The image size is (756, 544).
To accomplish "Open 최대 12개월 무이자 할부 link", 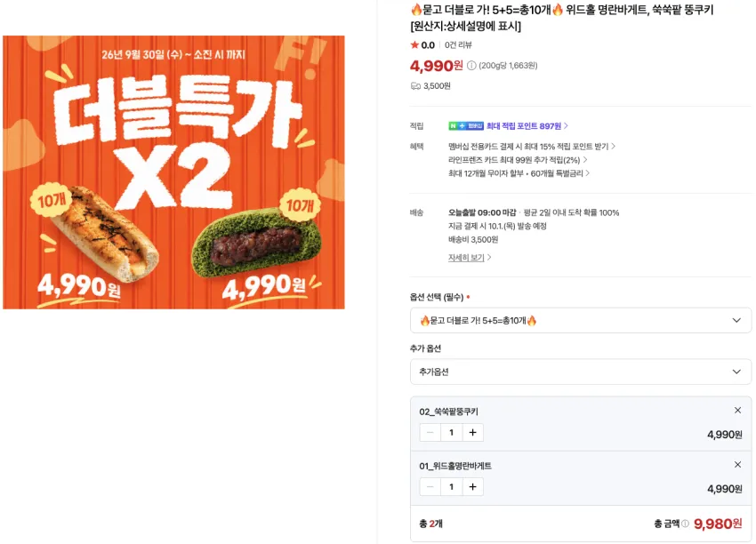I will click(x=519, y=173).
